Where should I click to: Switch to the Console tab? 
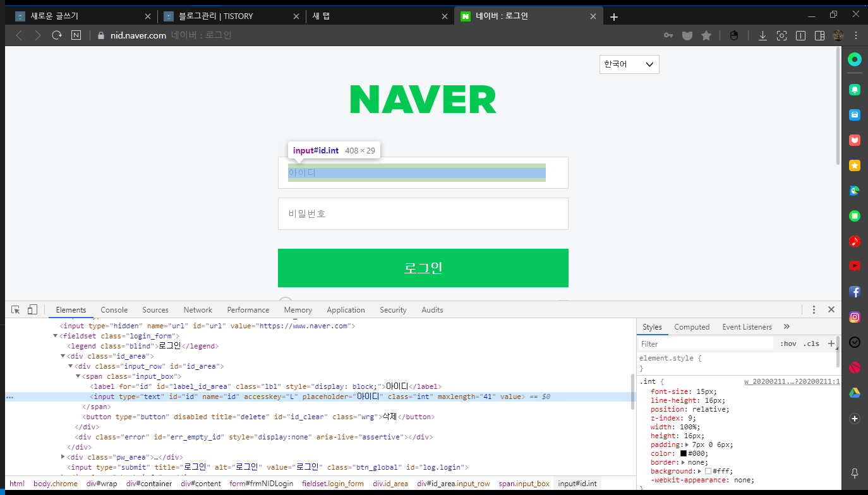(x=114, y=310)
